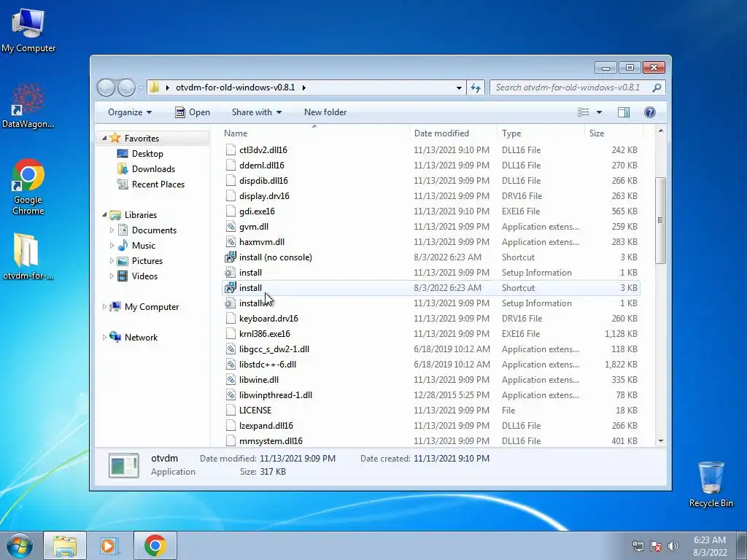This screenshot has height=560, width=747.
Task: Open the Action Center flag icon
Action: tap(656, 546)
